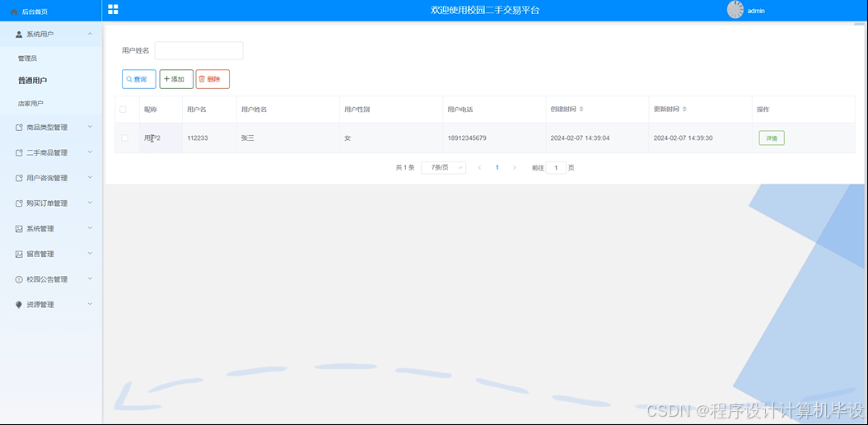
Task: Select 普通用户 submenu item
Action: (x=32, y=81)
